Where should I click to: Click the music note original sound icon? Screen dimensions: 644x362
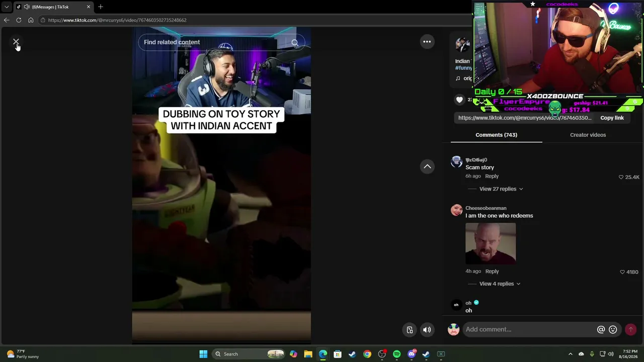[458, 78]
